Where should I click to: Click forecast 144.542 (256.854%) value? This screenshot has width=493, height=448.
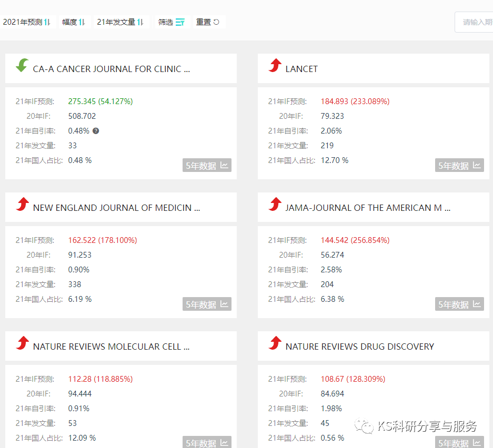click(355, 240)
